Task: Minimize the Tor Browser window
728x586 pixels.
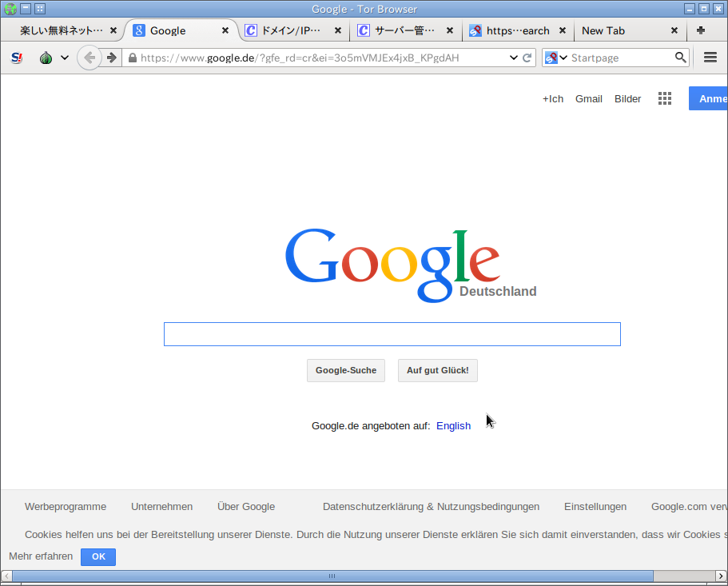Action: pos(690,8)
